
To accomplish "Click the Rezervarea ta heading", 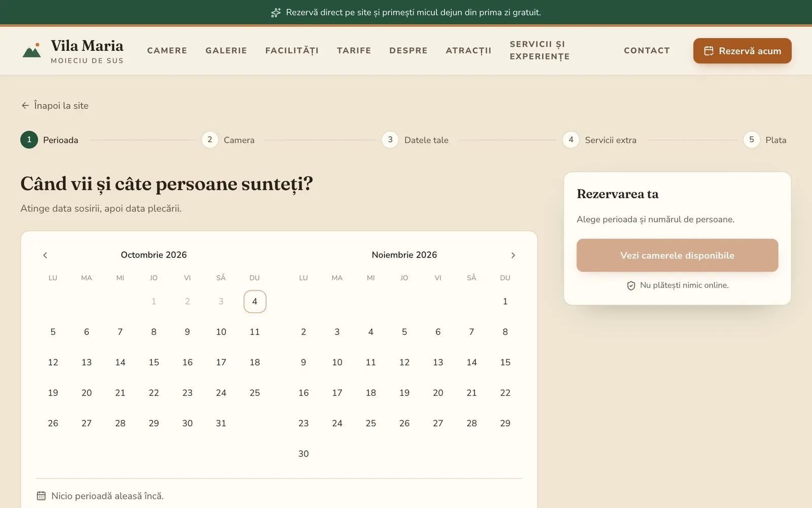I will 618,194.
